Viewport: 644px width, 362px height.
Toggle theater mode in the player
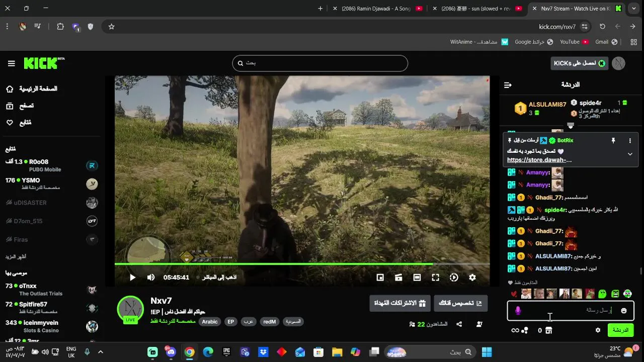coord(417,277)
